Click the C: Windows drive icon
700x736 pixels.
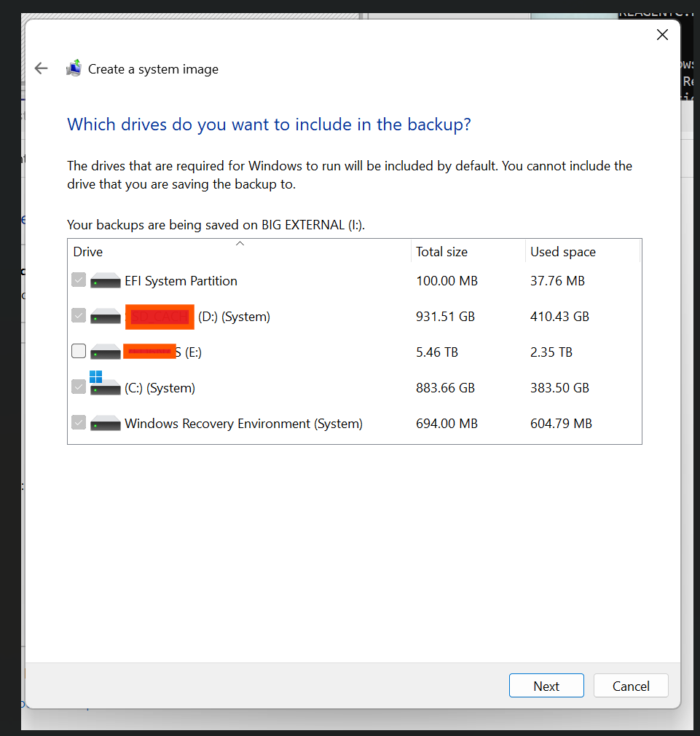104,386
